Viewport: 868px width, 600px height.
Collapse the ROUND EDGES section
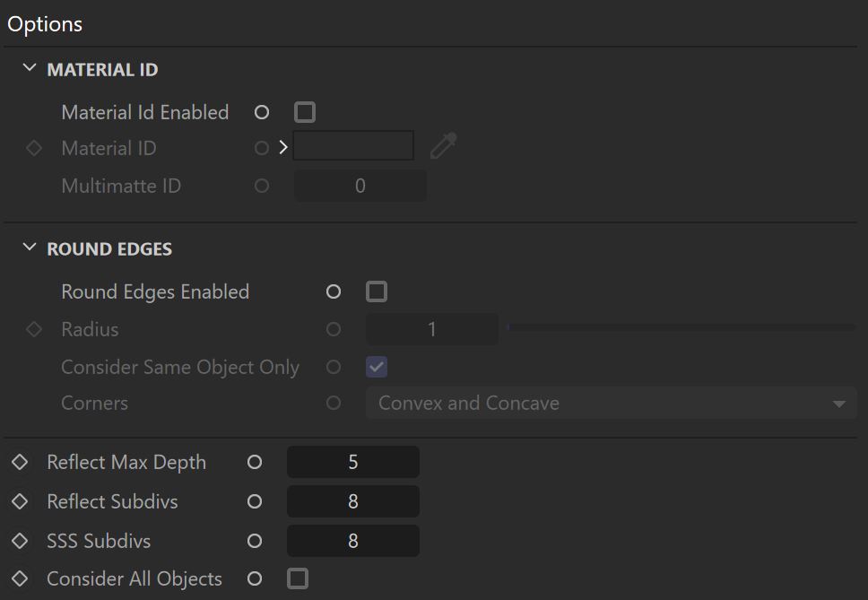coord(30,248)
